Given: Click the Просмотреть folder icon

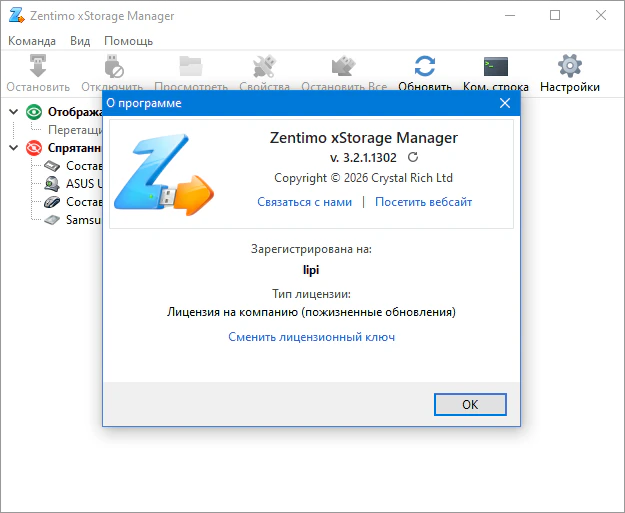Looking at the screenshot, I should click(x=190, y=67).
